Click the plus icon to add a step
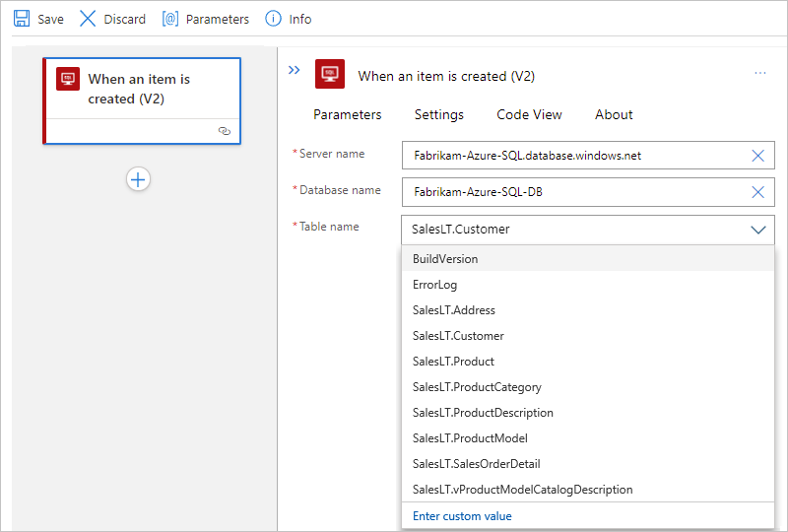788x532 pixels. point(138,179)
